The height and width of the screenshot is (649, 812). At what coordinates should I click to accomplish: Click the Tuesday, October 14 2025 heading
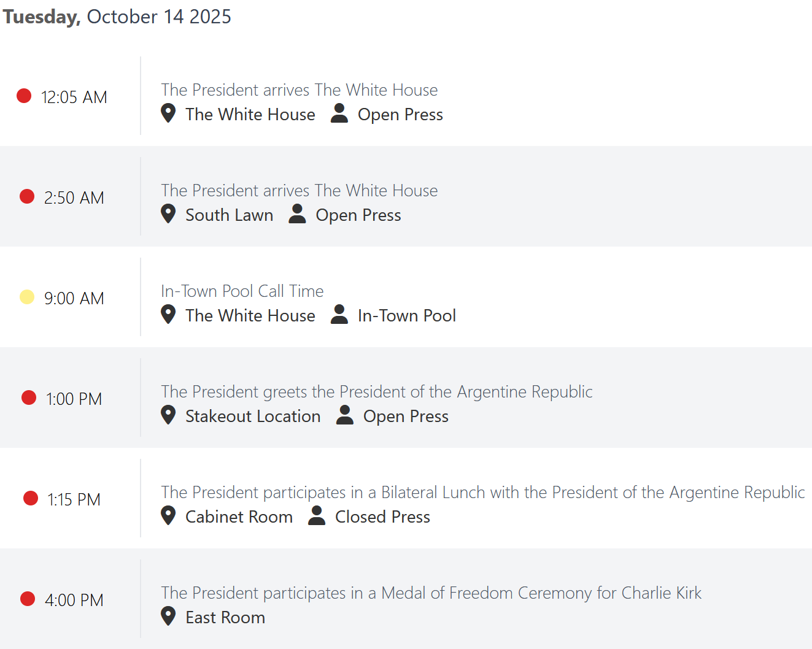tap(117, 17)
